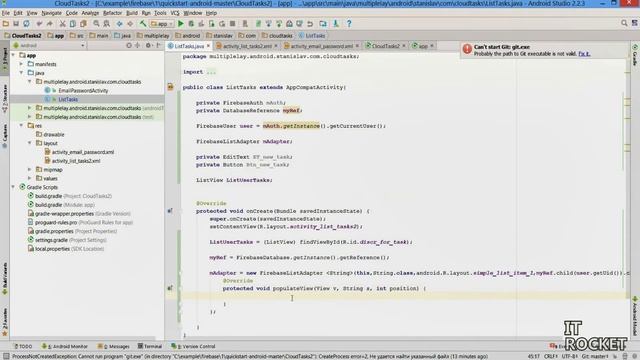Viewport: 640px width, 360px height.
Task: Open the VCS menu
Action: pos(175,13)
